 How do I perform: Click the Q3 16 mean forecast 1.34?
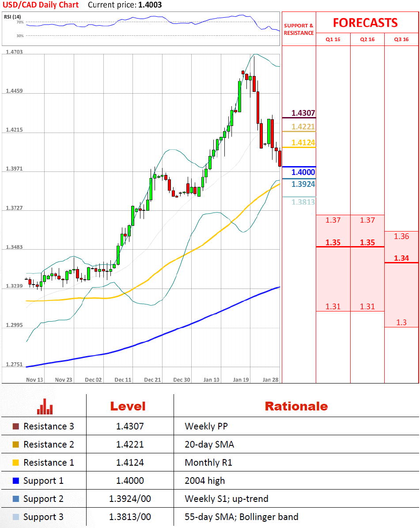coord(401,258)
